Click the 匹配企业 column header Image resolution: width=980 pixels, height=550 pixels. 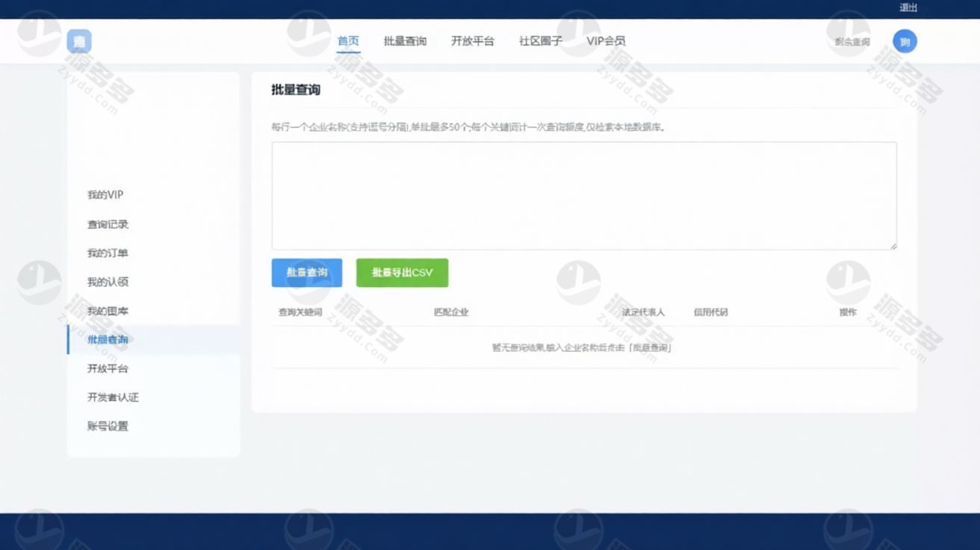451,312
